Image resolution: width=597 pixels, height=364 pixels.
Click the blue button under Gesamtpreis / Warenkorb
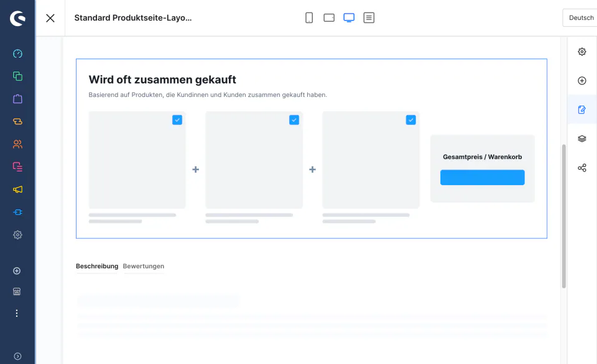pos(483,178)
